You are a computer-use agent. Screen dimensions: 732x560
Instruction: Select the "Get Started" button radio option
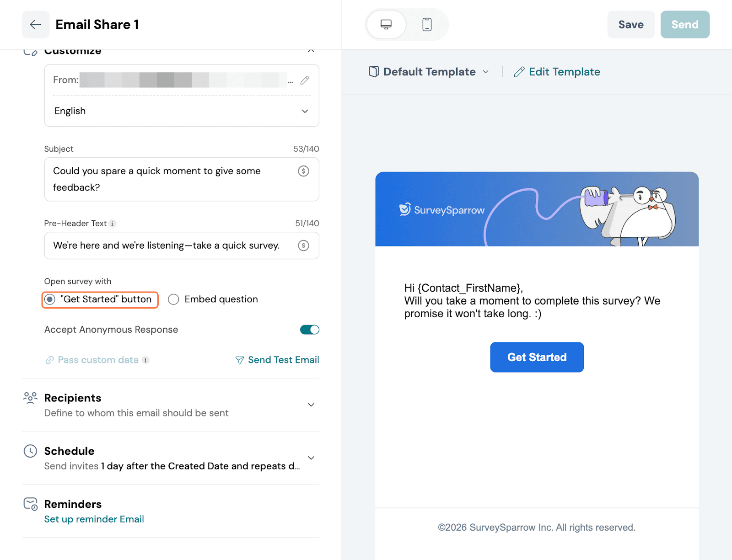pyautogui.click(x=50, y=299)
